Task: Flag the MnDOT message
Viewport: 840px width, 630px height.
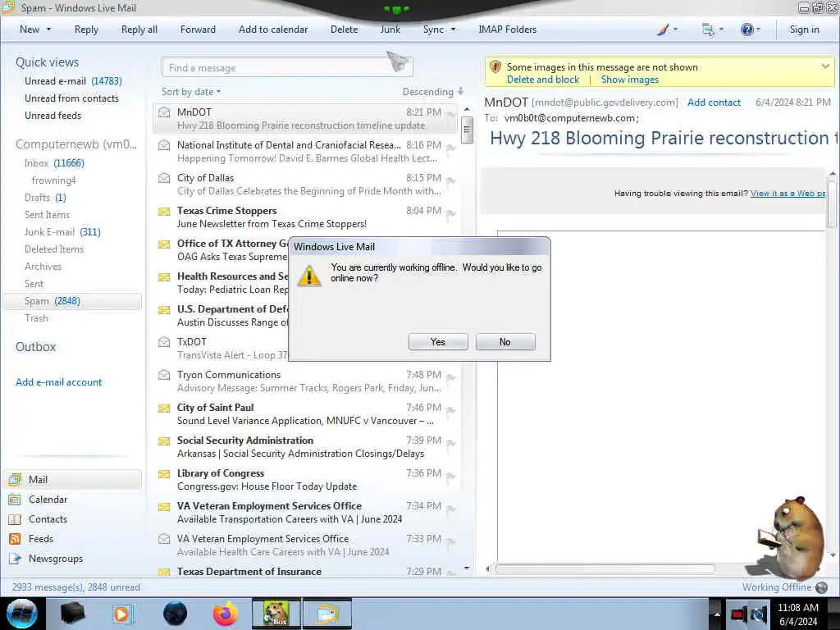Action: coord(451,115)
